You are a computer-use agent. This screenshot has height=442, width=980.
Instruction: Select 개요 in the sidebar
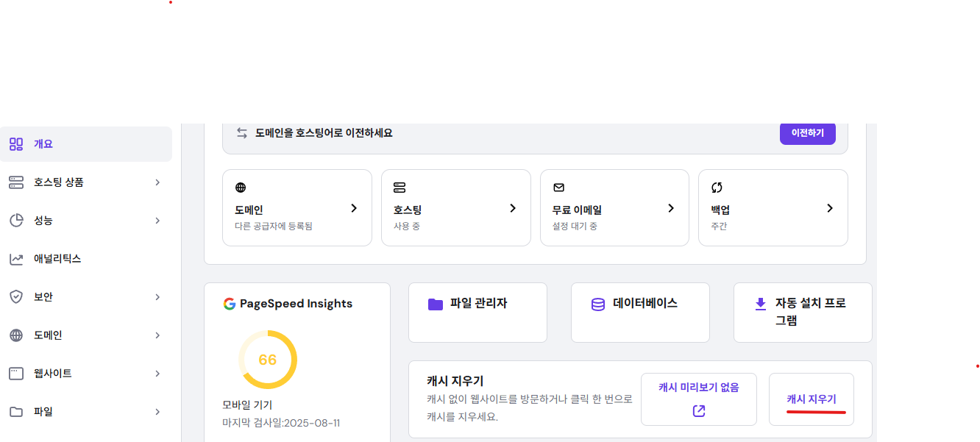point(86,144)
